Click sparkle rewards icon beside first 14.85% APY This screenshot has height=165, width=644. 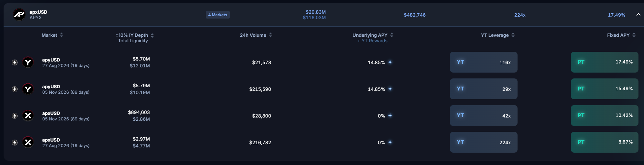pos(390,62)
